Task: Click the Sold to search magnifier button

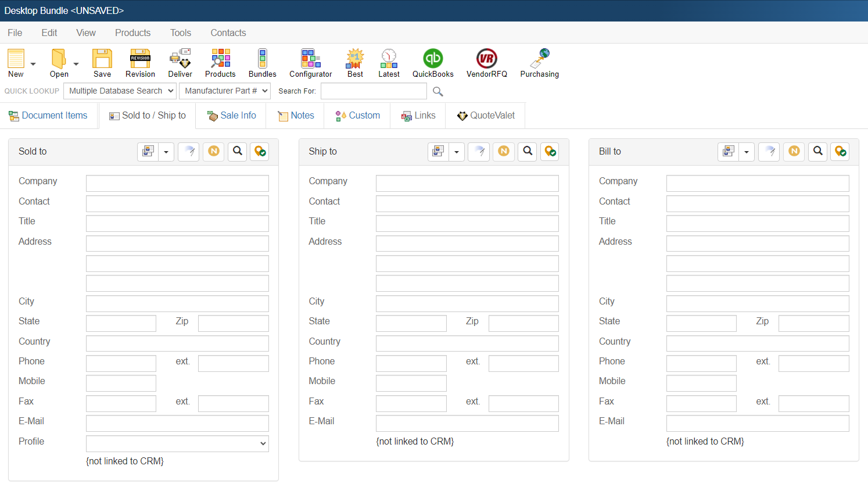Action: point(238,151)
